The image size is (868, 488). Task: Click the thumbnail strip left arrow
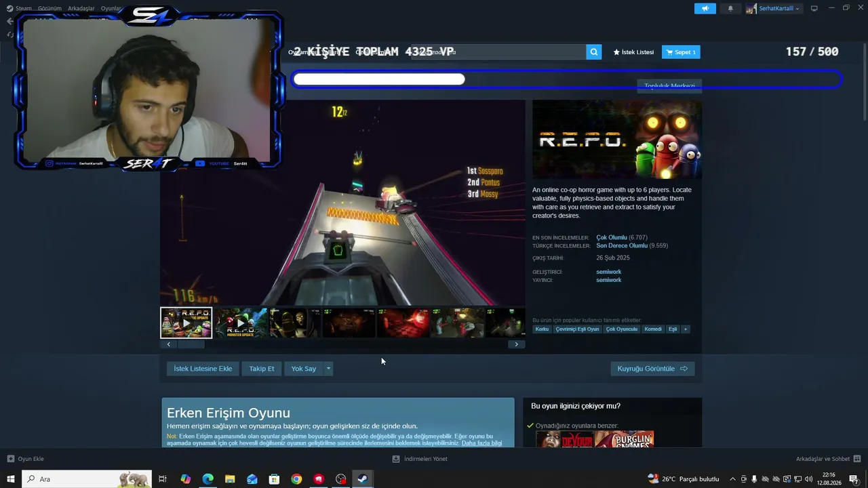pyautogui.click(x=168, y=344)
